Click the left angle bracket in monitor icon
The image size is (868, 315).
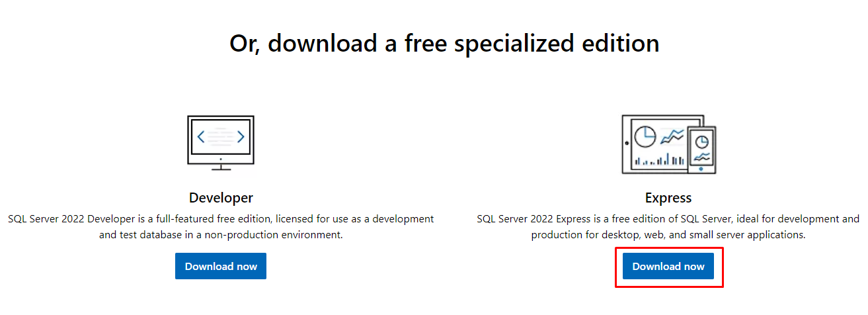201,137
